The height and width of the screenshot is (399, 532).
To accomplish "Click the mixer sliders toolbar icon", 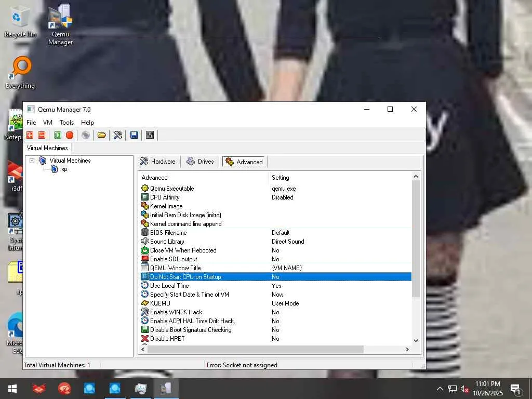I will coord(150,135).
